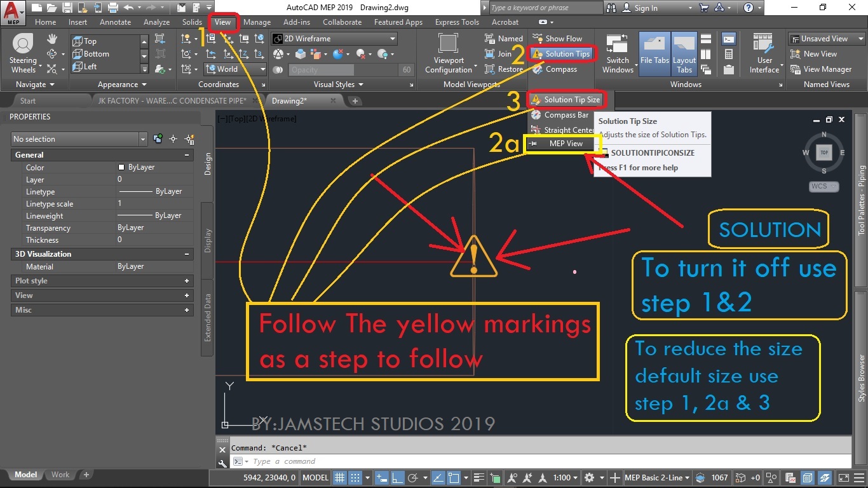Open the 2D Wireframe visual style dropdown
This screenshot has width=868, height=488.
click(x=334, y=39)
